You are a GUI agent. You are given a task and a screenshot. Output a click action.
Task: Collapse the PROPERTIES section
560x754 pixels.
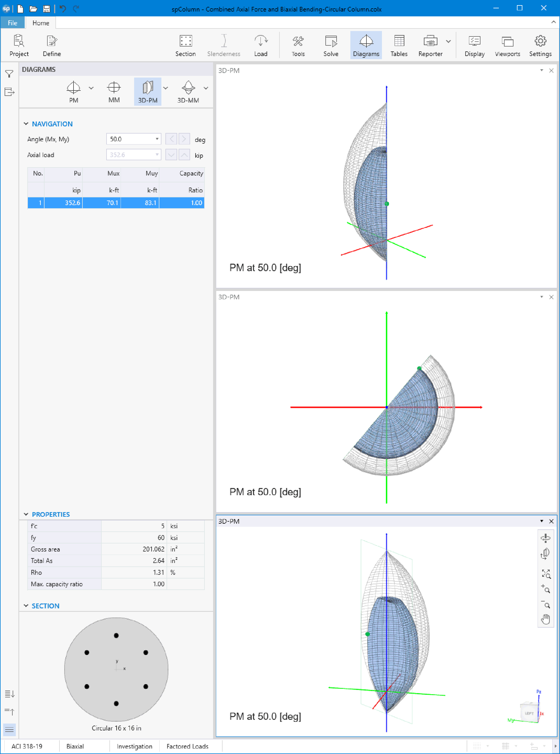(x=26, y=514)
